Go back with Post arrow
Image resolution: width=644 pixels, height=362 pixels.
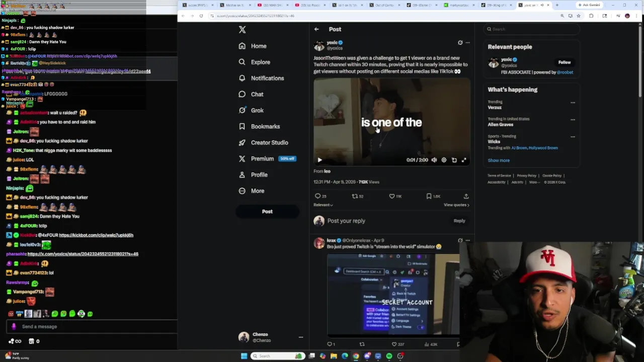pos(316,29)
